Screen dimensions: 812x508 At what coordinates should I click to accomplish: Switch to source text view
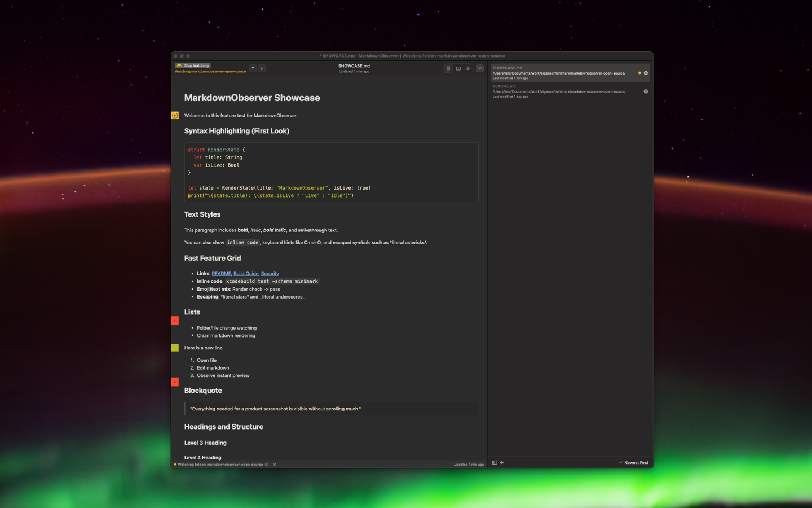pos(469,68)
